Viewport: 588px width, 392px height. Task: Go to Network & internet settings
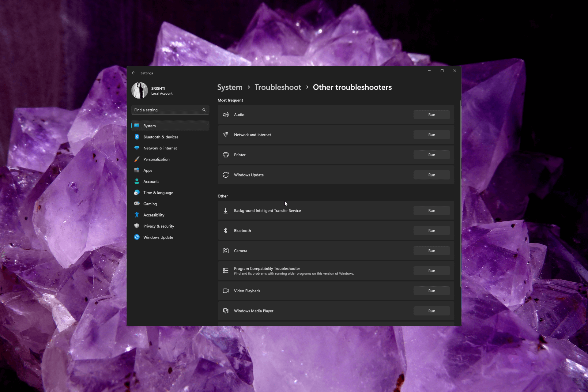170,148
